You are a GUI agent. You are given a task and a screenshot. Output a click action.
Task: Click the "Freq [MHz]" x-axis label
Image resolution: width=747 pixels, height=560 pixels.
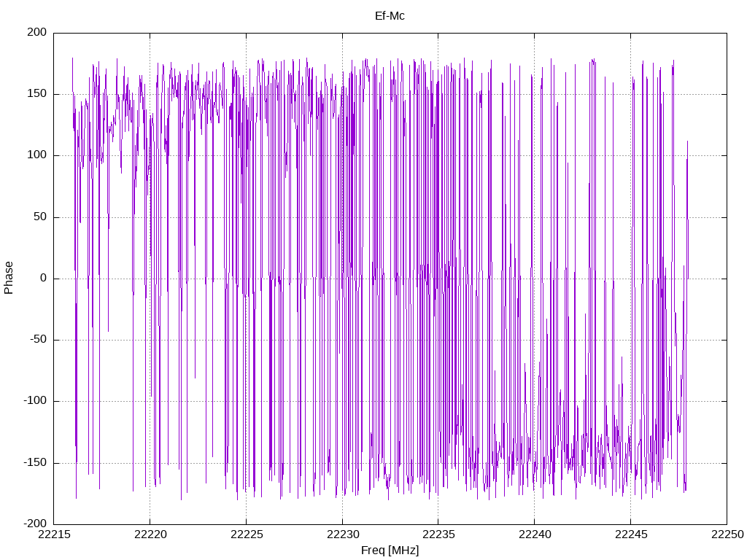390,551
